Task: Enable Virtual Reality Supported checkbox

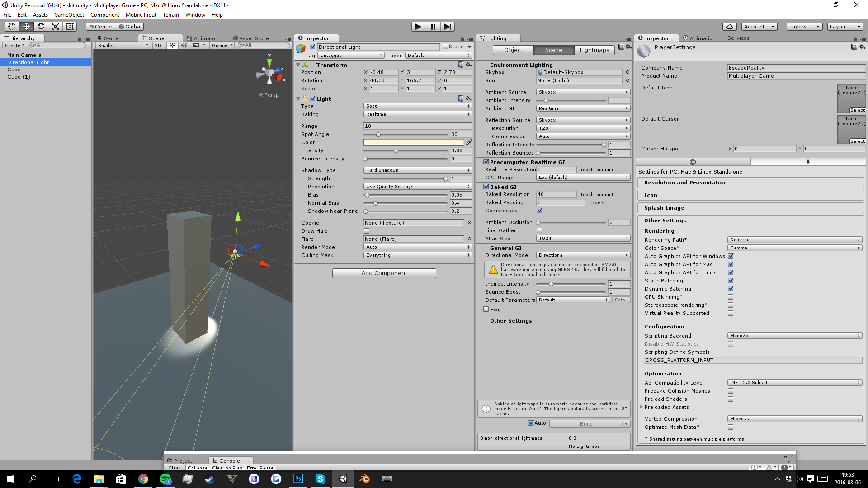Action: 731,313
